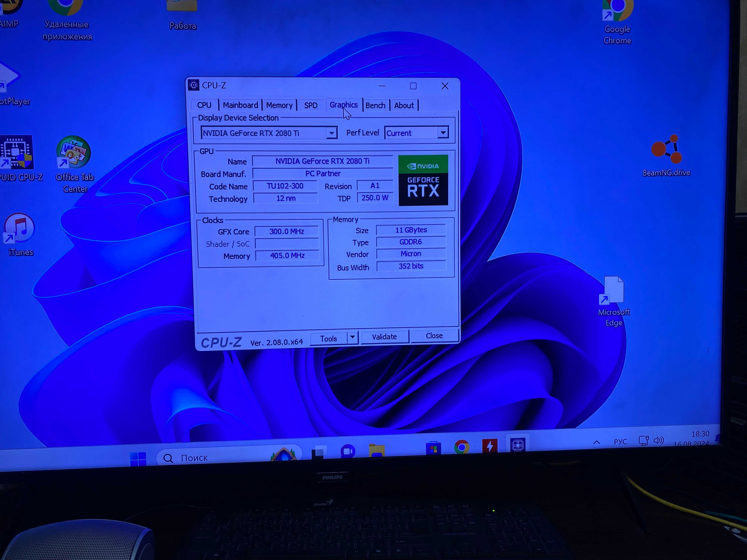Click the empty Shader / SoC field
747x560 pixels.
click(287, 243)
